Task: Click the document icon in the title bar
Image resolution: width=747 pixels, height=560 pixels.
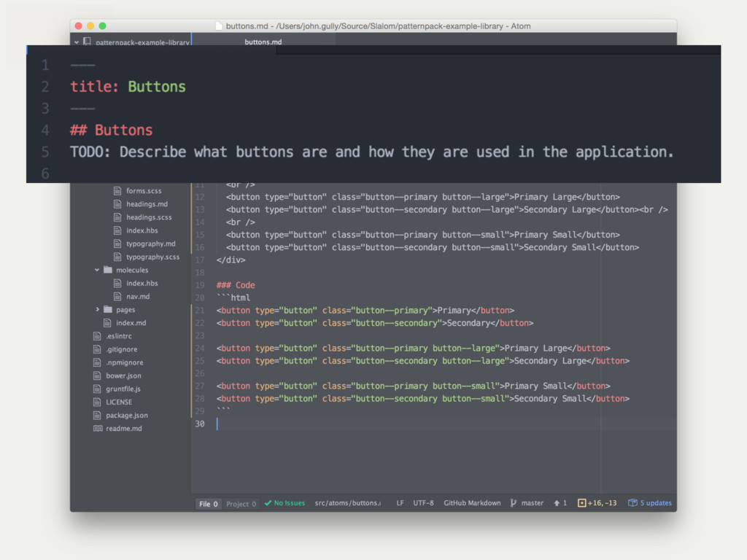Action: pyautogui.click(x=219, y=26)
